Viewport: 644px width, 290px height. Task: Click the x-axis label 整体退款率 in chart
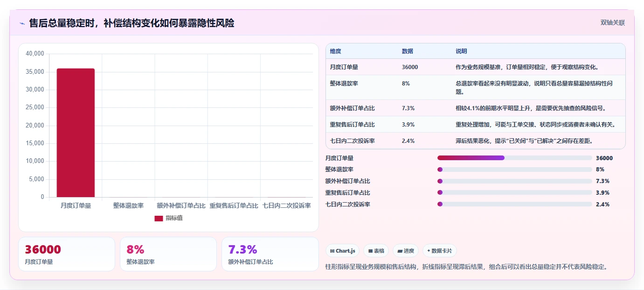click(128, 205)
